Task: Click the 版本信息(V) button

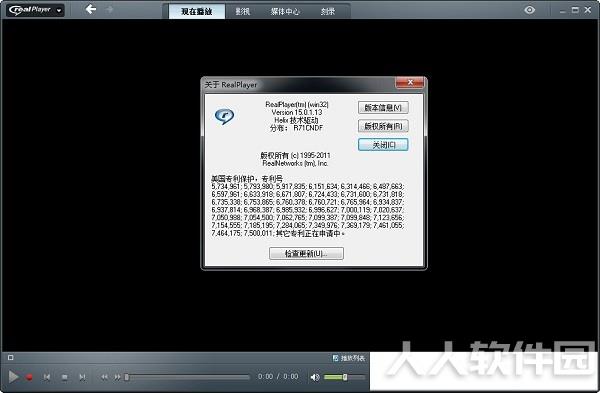Action: pyautogui.click(x=383, y=108)
